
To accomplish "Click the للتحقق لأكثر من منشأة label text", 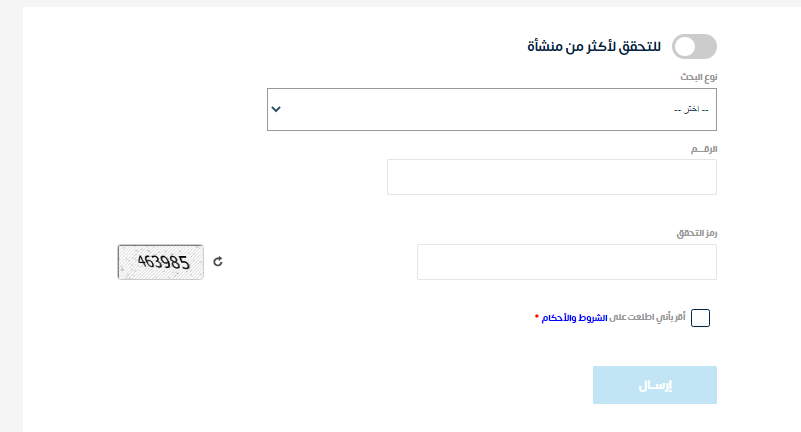I will coord(594,46).
